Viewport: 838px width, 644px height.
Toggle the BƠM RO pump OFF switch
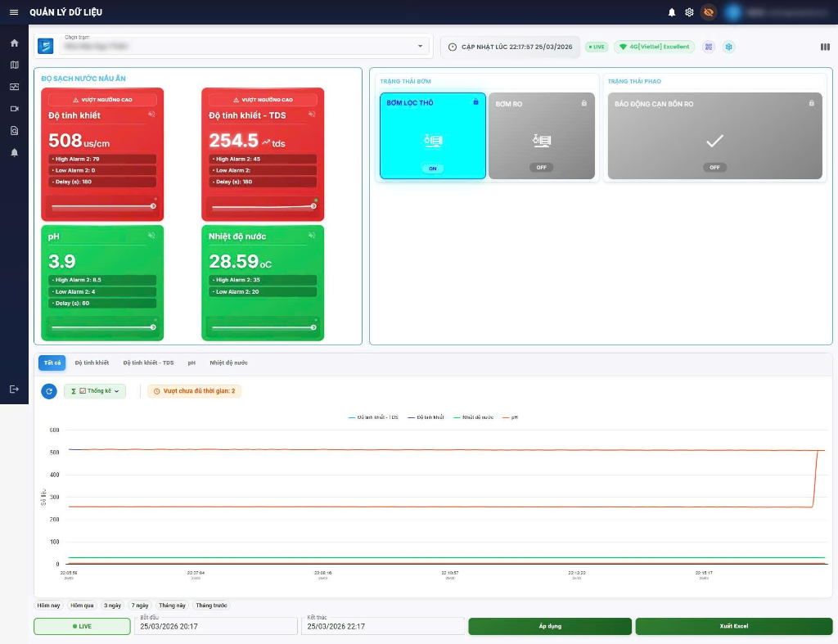541,167
